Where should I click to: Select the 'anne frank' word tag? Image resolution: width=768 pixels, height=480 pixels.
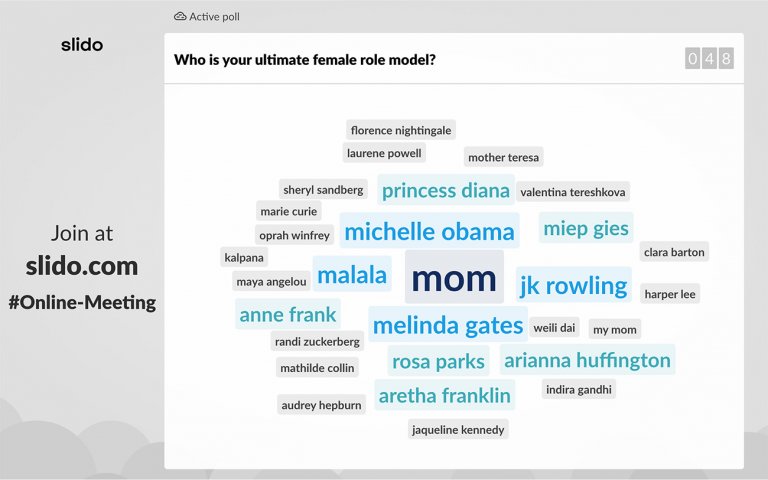point(288,315)
